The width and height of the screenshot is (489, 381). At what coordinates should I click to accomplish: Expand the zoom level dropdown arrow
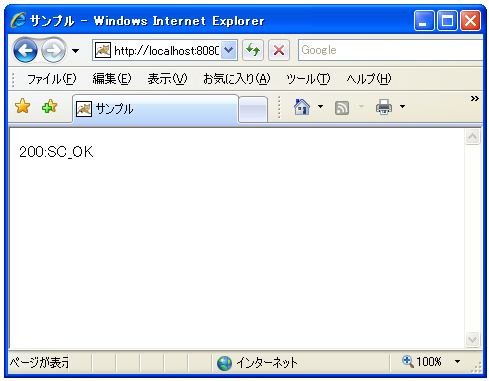pos(458,361)
